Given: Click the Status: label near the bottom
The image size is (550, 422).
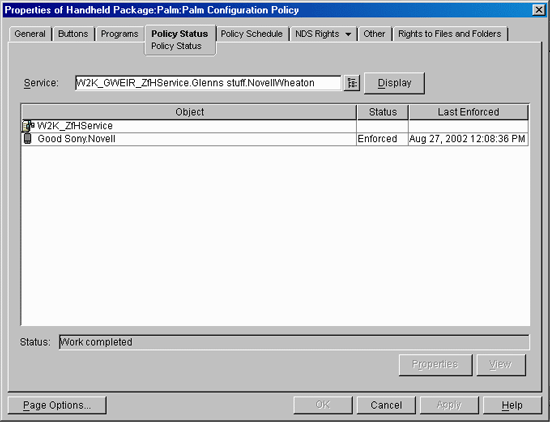Looking at the screenshot, I should [35, 342].
